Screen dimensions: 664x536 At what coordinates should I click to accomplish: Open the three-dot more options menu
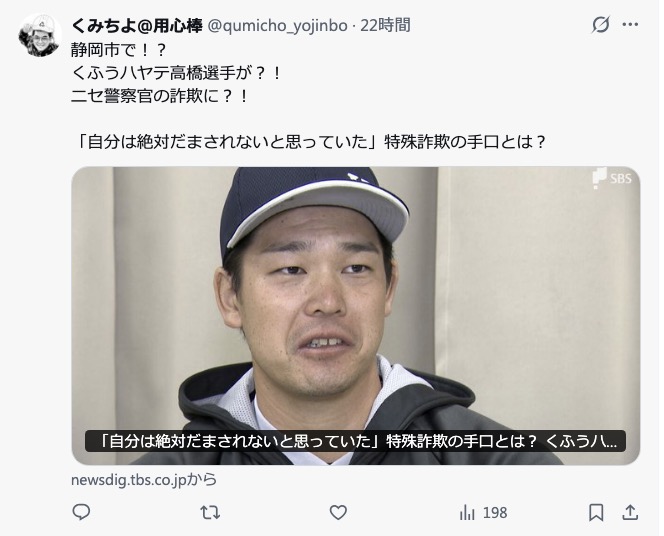point(630,25)
